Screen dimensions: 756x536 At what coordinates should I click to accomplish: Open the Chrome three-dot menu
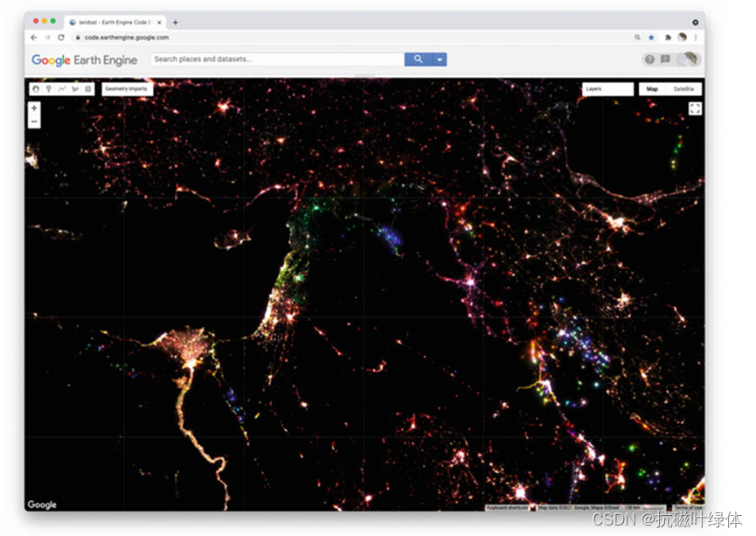coord(695,37)
